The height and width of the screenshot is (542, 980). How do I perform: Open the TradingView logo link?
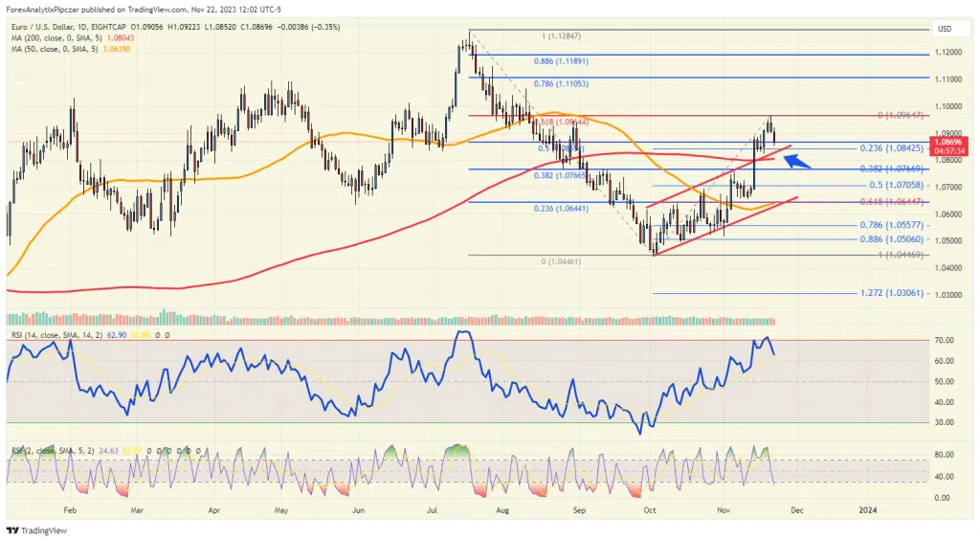pos(36,531)
